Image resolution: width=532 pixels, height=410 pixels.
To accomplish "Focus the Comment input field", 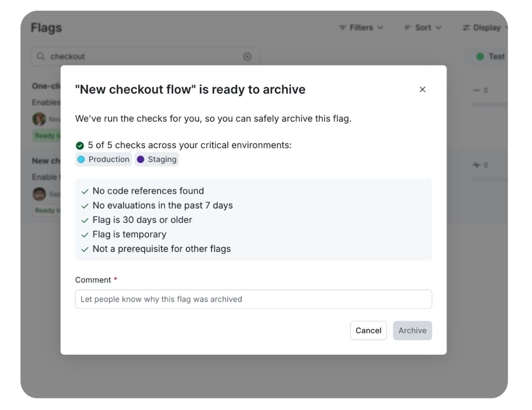I will [x=253, y=299].
